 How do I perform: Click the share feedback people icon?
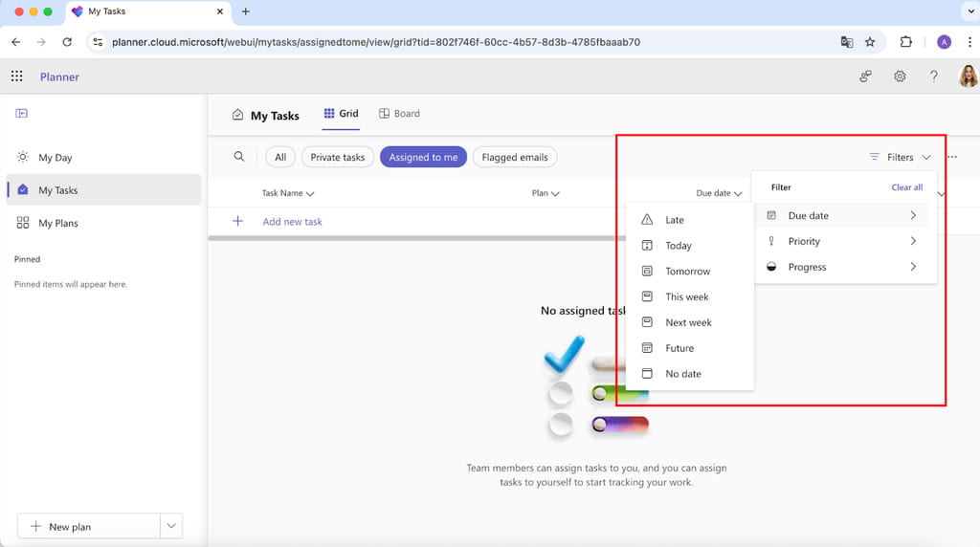[865, 77]
